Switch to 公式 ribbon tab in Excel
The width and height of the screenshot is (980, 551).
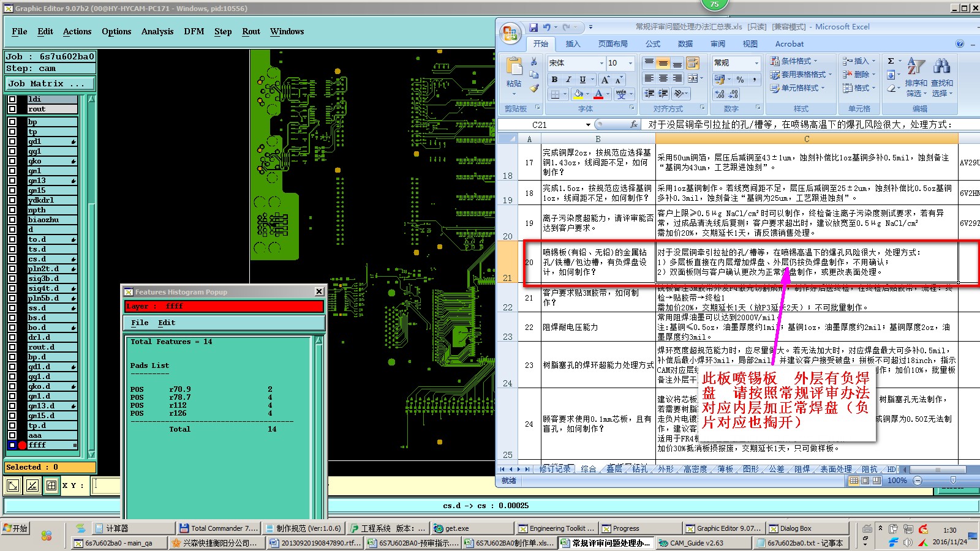653,44
